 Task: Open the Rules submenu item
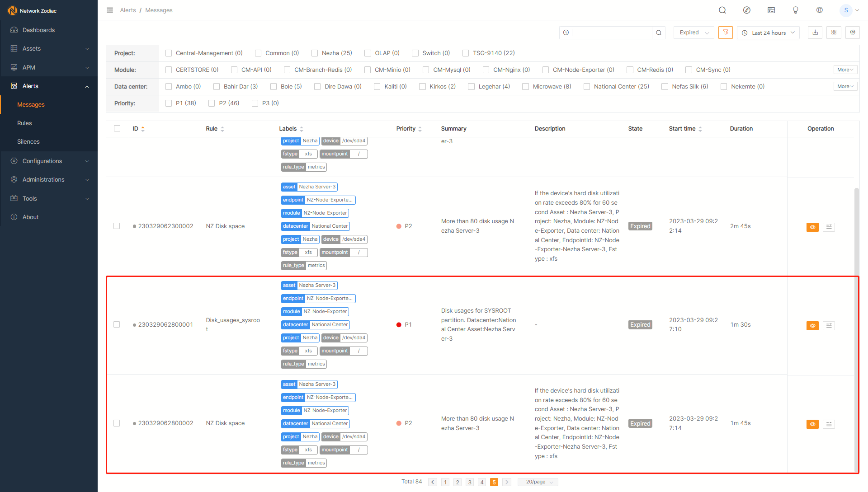tap(24, 123)
